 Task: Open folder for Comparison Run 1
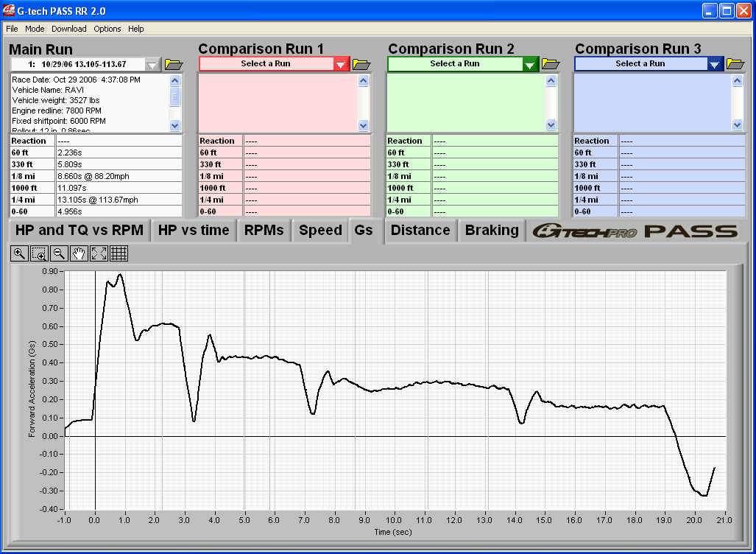[361, 64]
